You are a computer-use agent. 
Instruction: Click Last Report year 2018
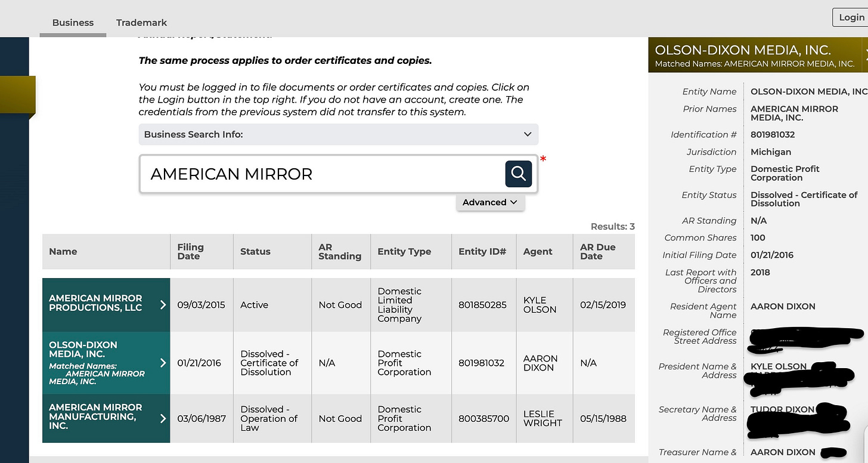click(x=760, y=272)
